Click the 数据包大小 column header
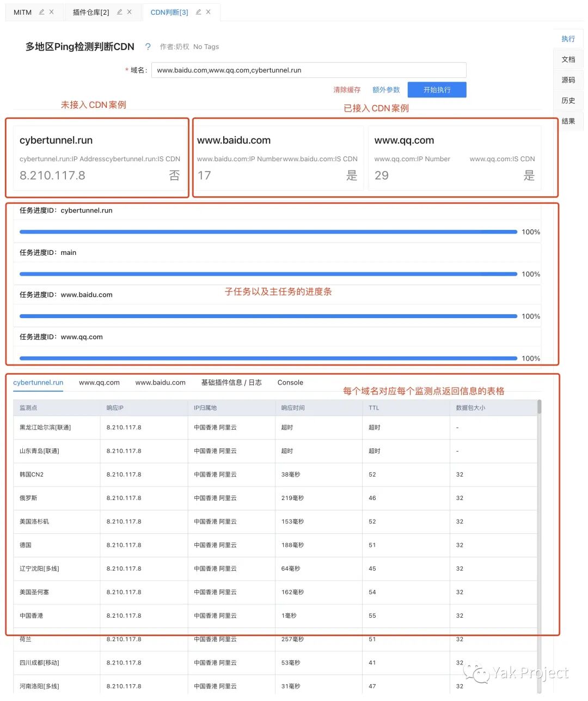588x701 pixels. tap(493, 408)
